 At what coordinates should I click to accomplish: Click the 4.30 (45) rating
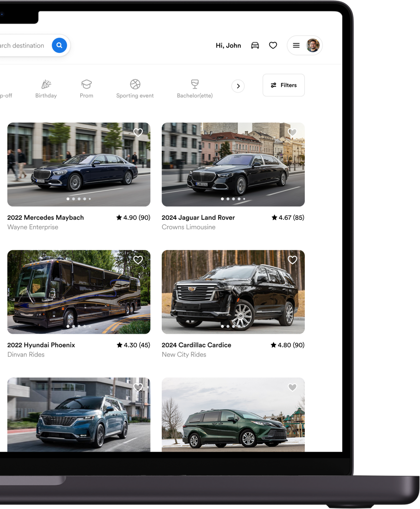(x=134, y=345)
